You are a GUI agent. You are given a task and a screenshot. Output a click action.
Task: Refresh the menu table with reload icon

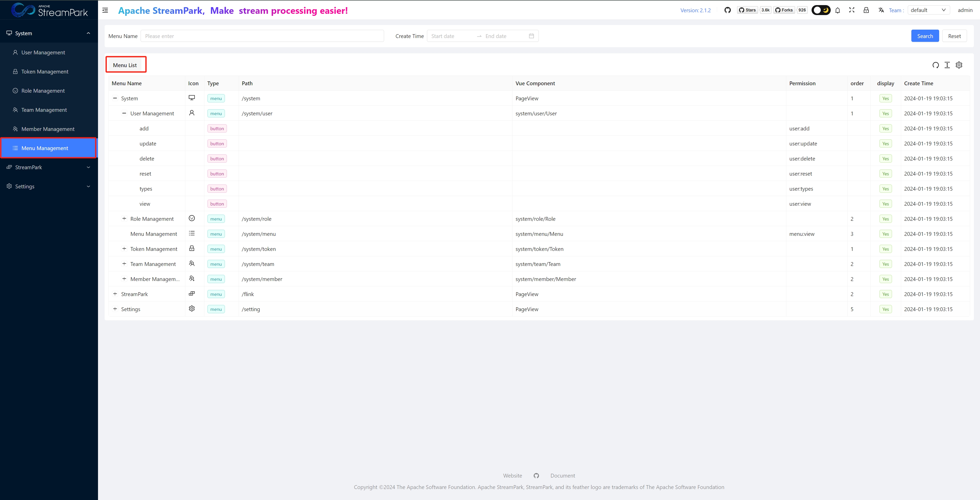click(x=936, y=65)
